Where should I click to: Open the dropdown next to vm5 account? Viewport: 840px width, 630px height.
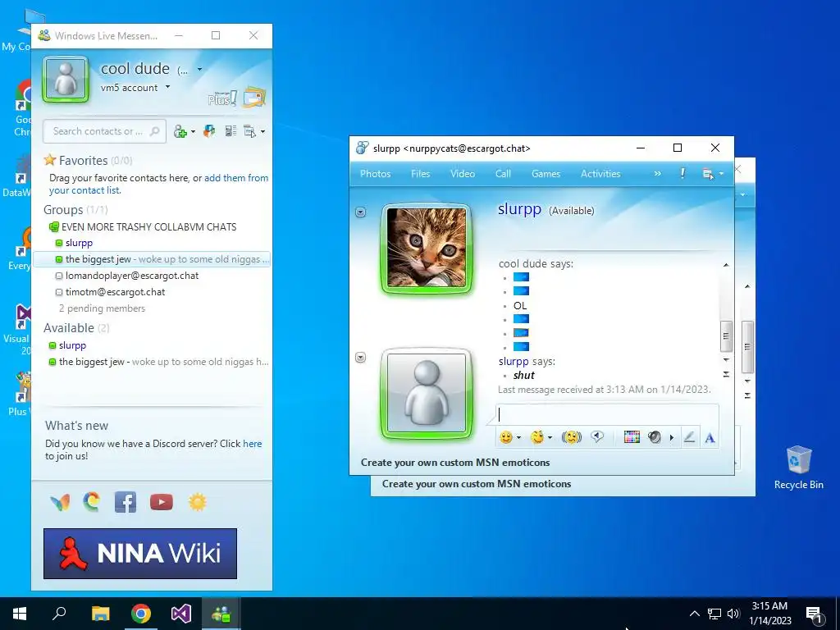(x=167, y=87)
